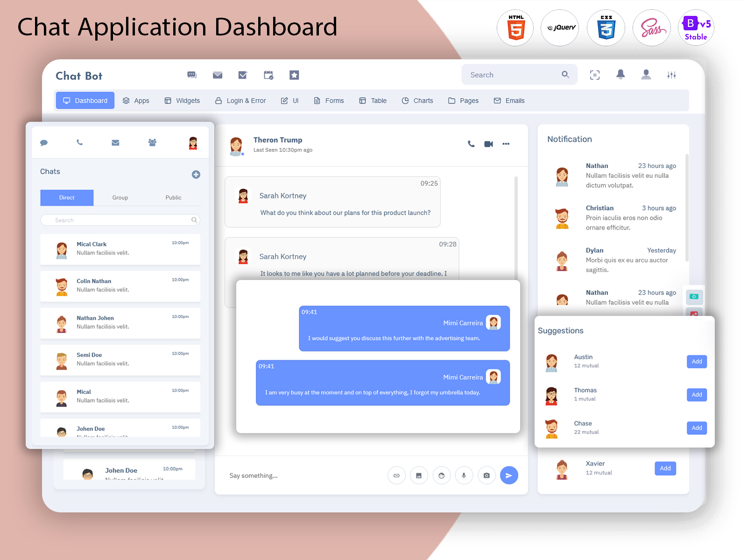This screenshot has height=560, width=747.
Task: Start a video call in chat header
Action: coord(488,144)
